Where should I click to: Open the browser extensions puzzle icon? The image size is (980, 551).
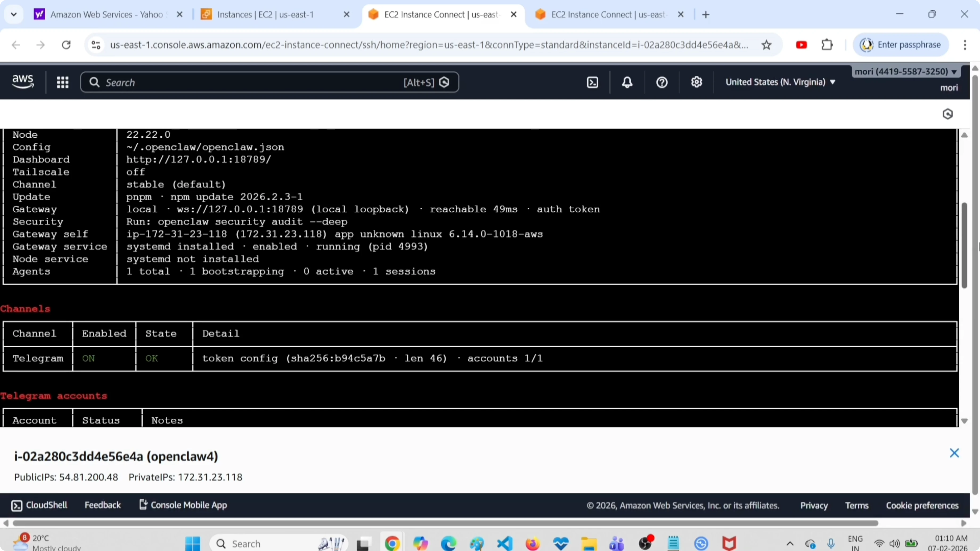tap(827, 45)
